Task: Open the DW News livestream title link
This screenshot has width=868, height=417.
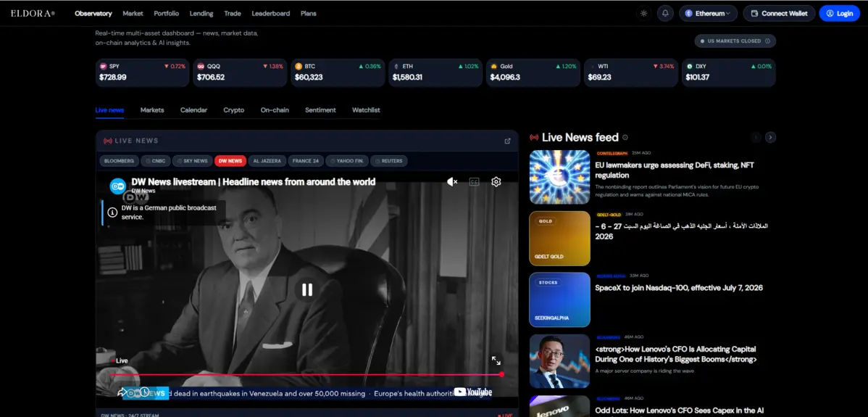Action: (254, 181)
